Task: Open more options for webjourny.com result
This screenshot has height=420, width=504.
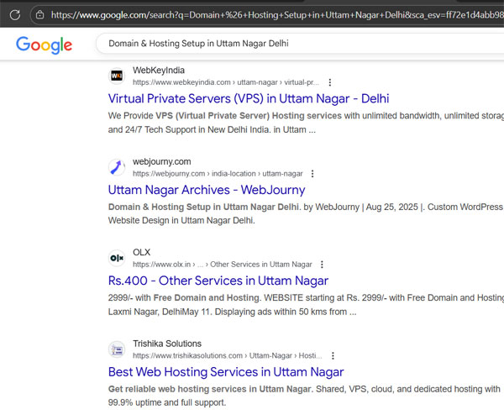Action: pyautogui.click(x=312, y=174)
